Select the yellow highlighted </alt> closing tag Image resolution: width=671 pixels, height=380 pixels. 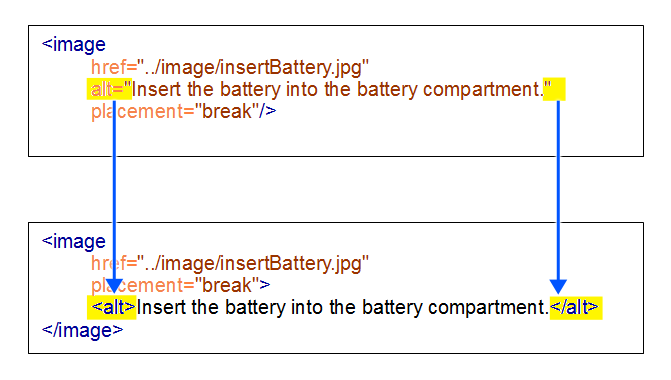(x=576, y=308)
